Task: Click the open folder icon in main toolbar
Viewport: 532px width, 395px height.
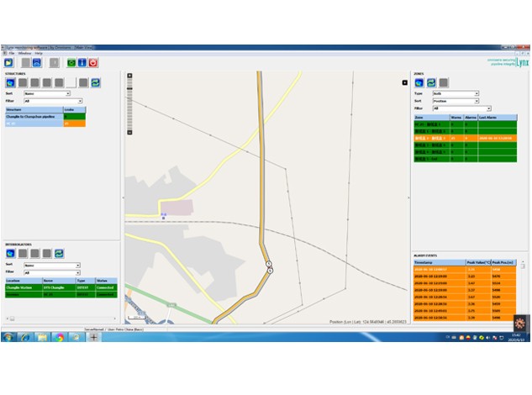Action: coord(8,62)
